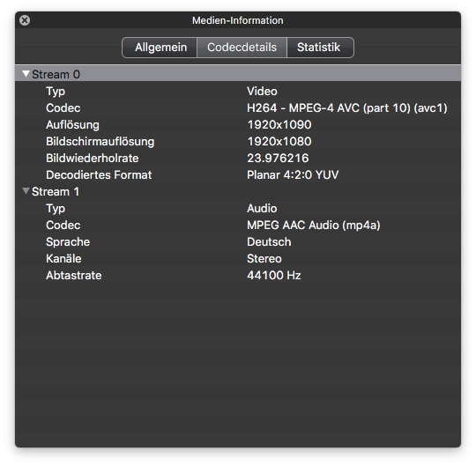The image size is (476, 466).
Task: Switch to the Allgemein tab
Action: [160, 48]
